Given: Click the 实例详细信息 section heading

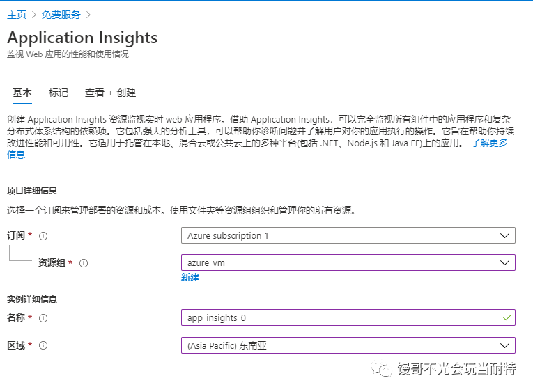Looking at the screenshot, I should [x=32, y=299].
